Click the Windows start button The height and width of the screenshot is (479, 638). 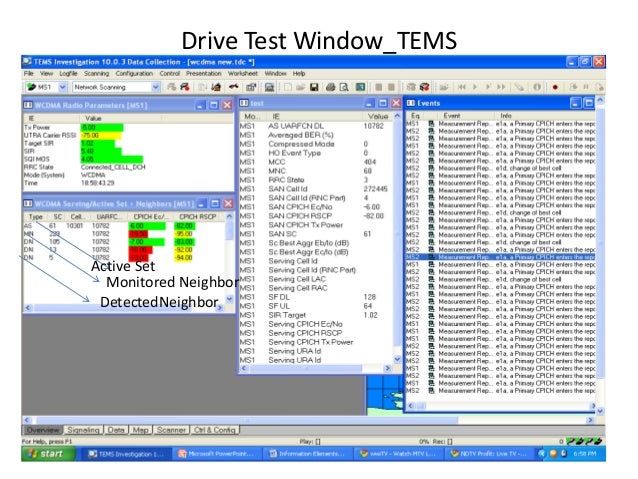click(48, 453)
